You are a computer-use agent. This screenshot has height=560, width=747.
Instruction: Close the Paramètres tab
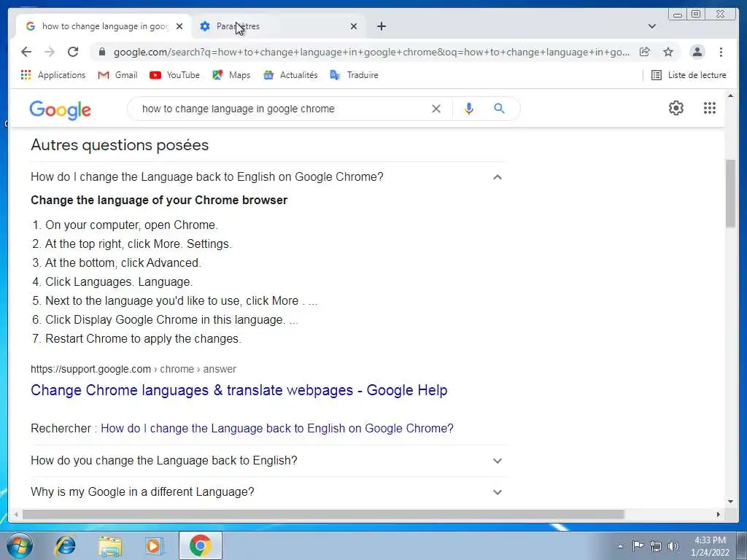[354, 26]
